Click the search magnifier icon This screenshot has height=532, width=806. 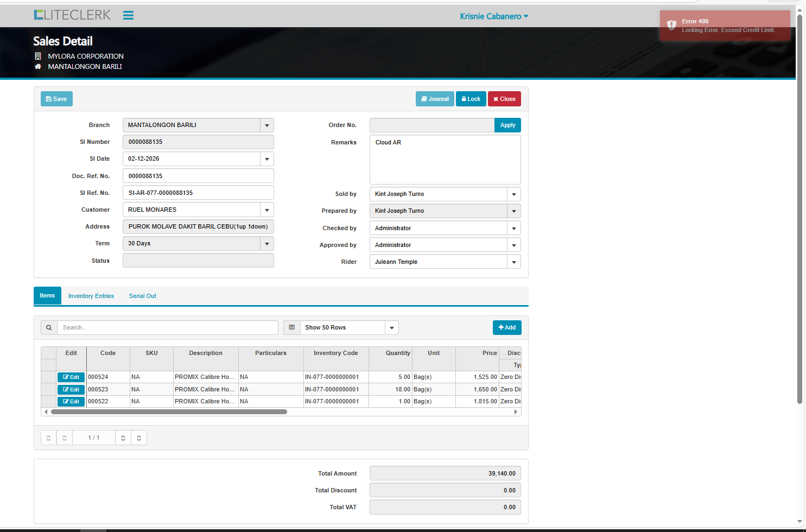coord(49,327)
